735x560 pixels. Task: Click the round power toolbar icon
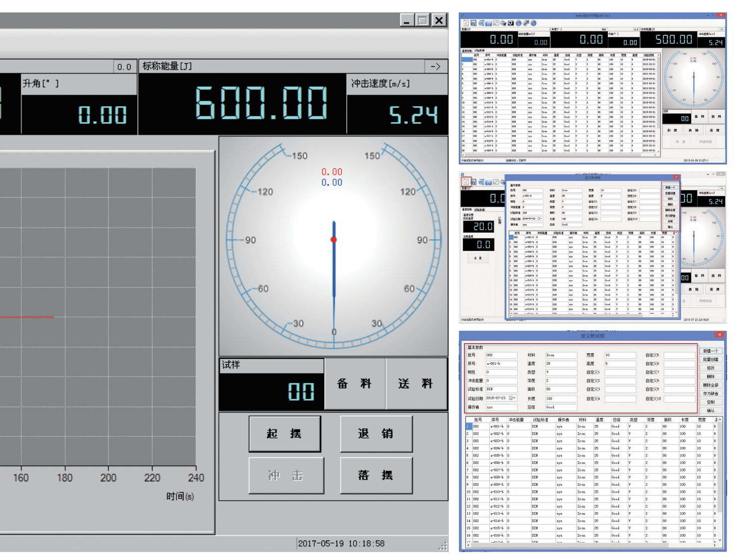coord(534,23)
